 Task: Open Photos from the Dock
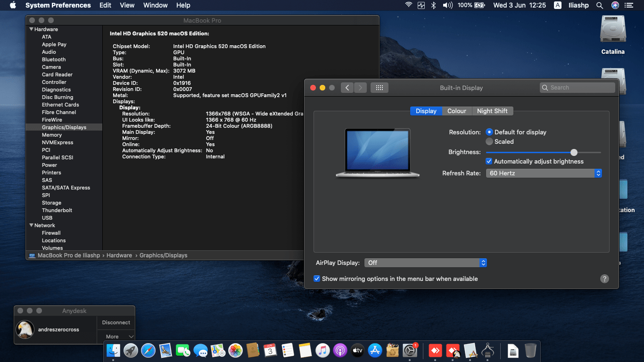click(235, 350)
